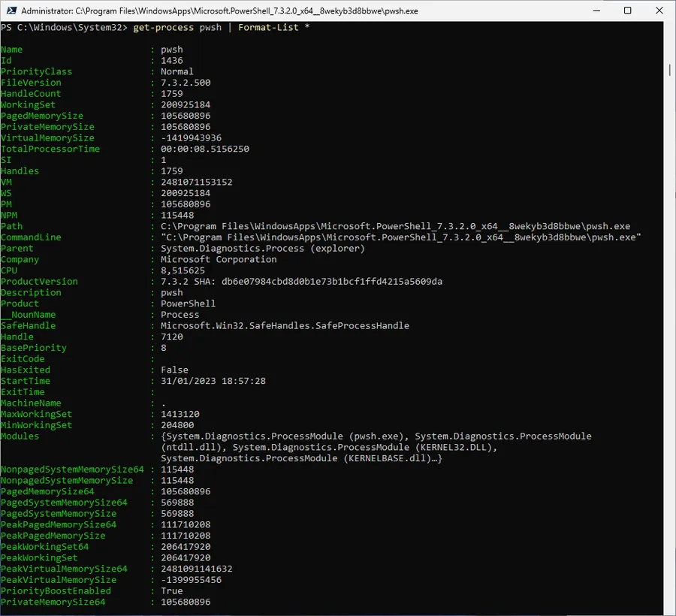Click PrivateMemorySize64 property label
The width and height of the screenshot is (676, 616).
[x=53, y=602]
